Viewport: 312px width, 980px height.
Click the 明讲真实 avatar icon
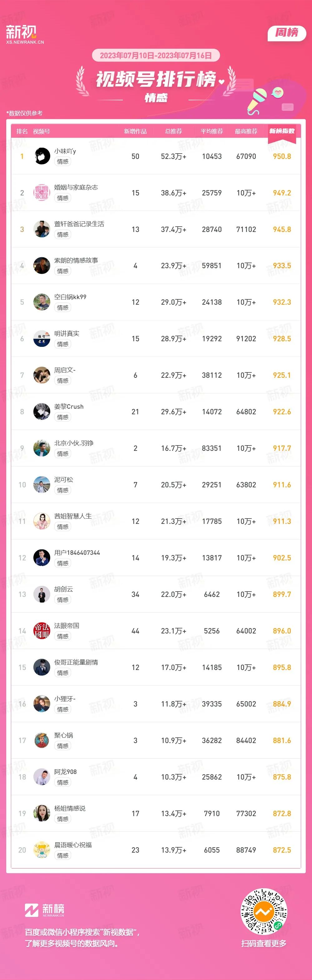(42, 339)
